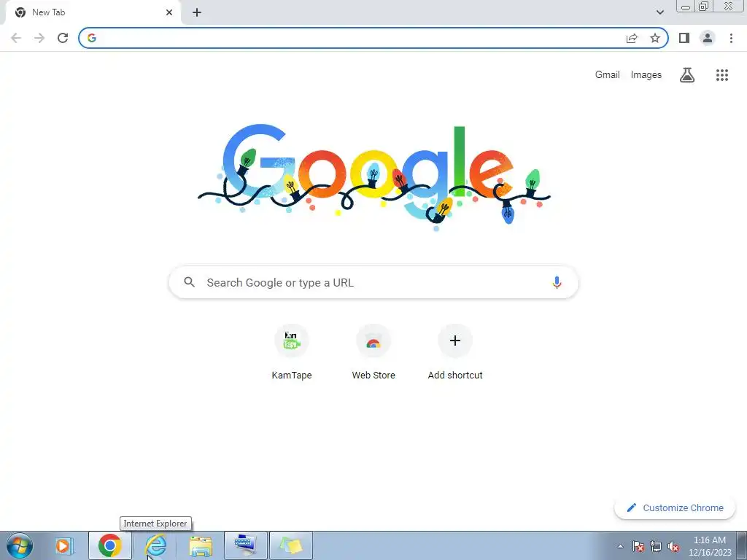Click the Search Google or type a URL box
This screenshot has width=747, height=560.
click(373, 282)
